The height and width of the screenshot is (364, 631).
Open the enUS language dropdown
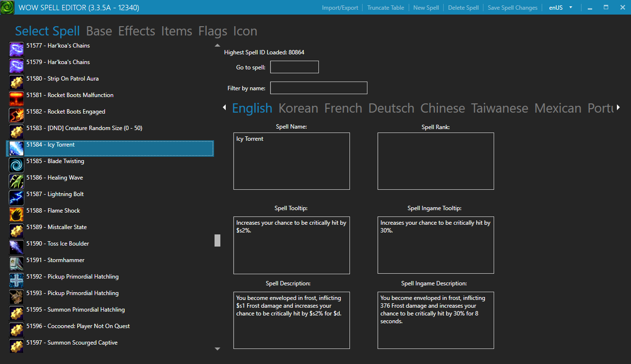tap(561, 7)
